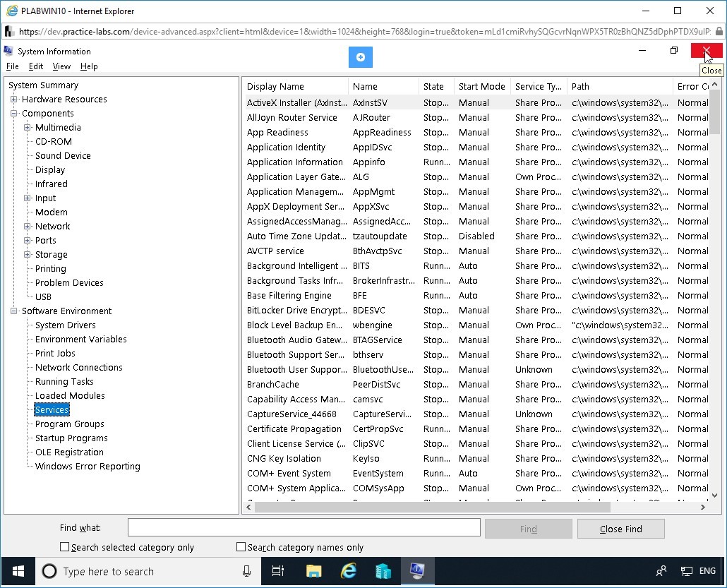Sort by the Start Mode column header
The height and width of the screenshot is (588, 727).
click(482, 86)
